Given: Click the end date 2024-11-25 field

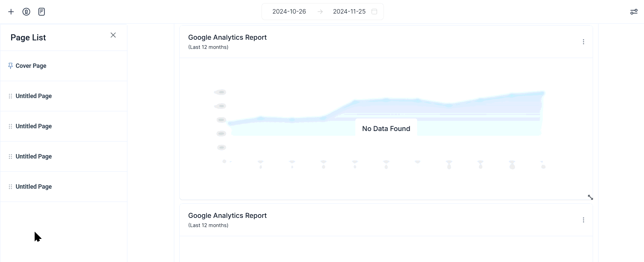Looking at the screenshot, I should coord(349,12).
